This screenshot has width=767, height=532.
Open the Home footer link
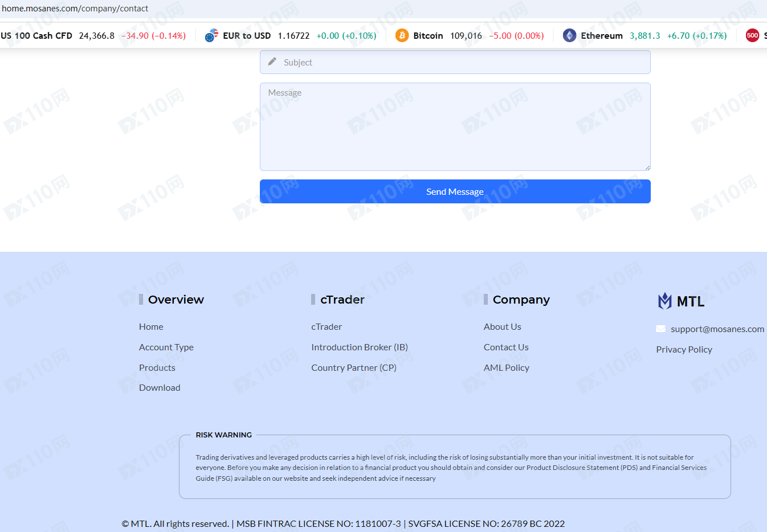click(x=151, y=326)
